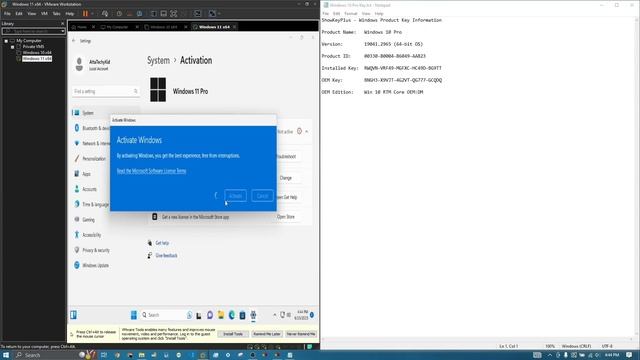Image resolution: width=640 pixels, height=360 pixels.
Task: Open System in Settings sidebar
Action: pyautogui.click(x=105, y=113)
